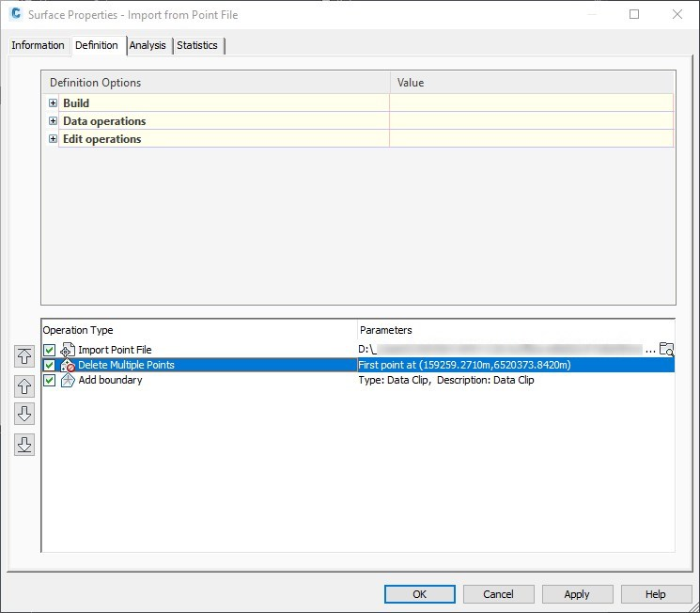
Task: Click the move-to-bottom arrow button
Action: click(24, 445)
